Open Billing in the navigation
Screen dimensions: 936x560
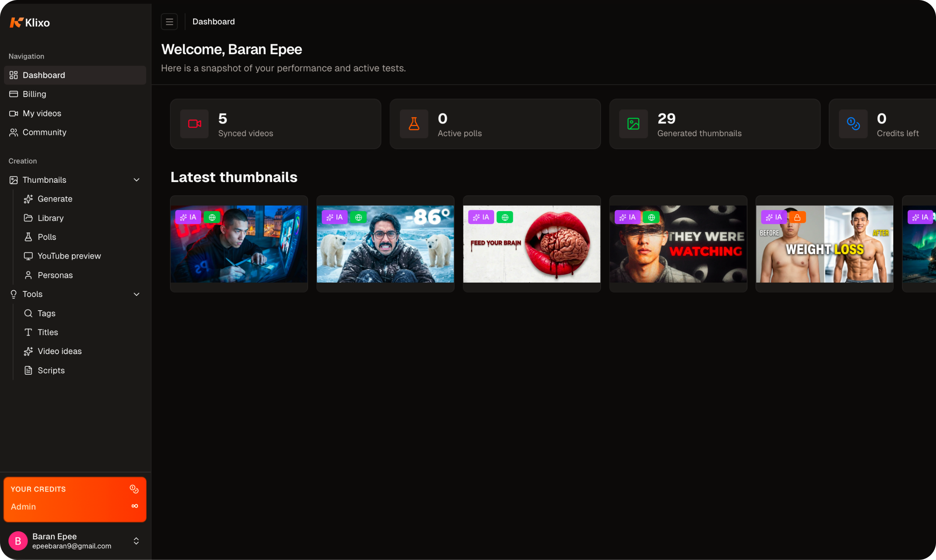tap(34, 94)
